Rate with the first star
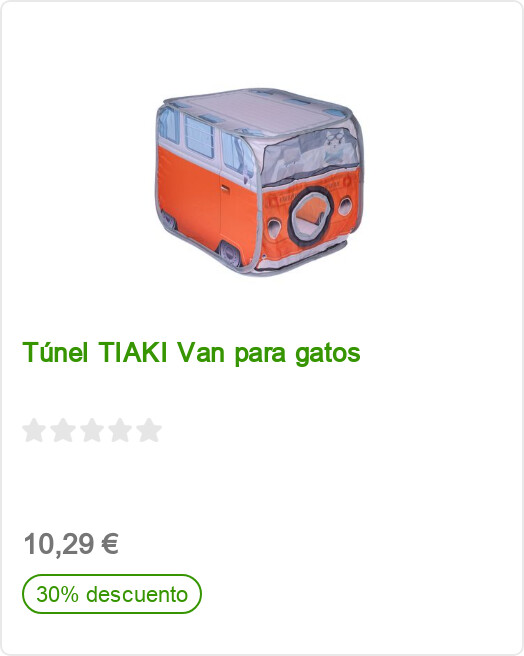 34,430
